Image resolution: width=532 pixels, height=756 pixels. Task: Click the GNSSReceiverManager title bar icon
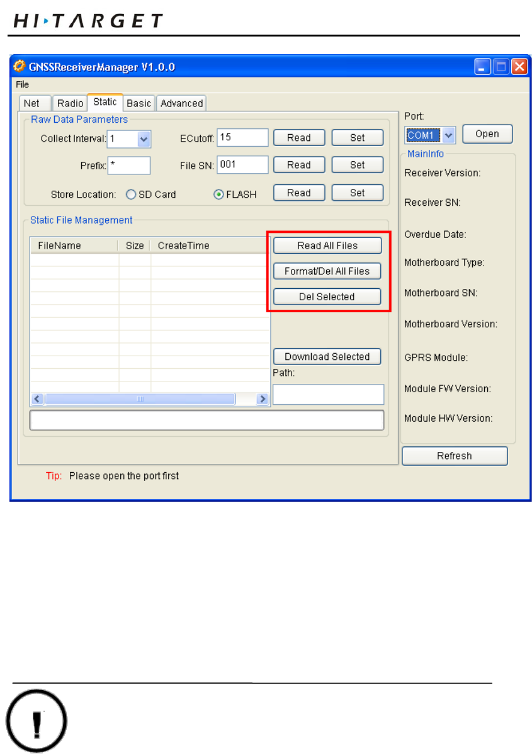click(x=20, y=67)
